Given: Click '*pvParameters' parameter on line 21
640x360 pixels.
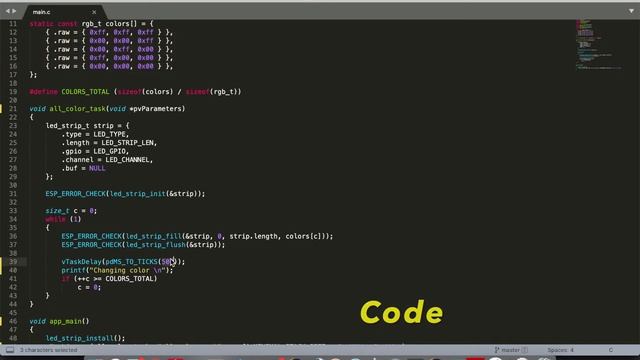Looking at the screenshot, I should pyautogui.click(x=156, y=109).
